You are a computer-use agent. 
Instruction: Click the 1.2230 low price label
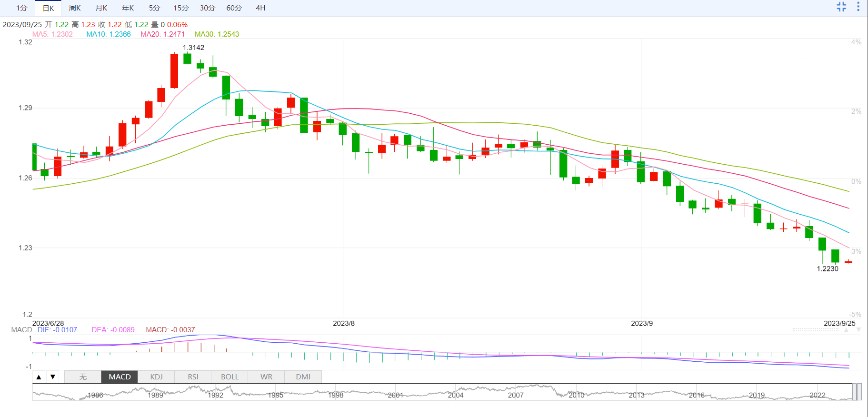828,269
